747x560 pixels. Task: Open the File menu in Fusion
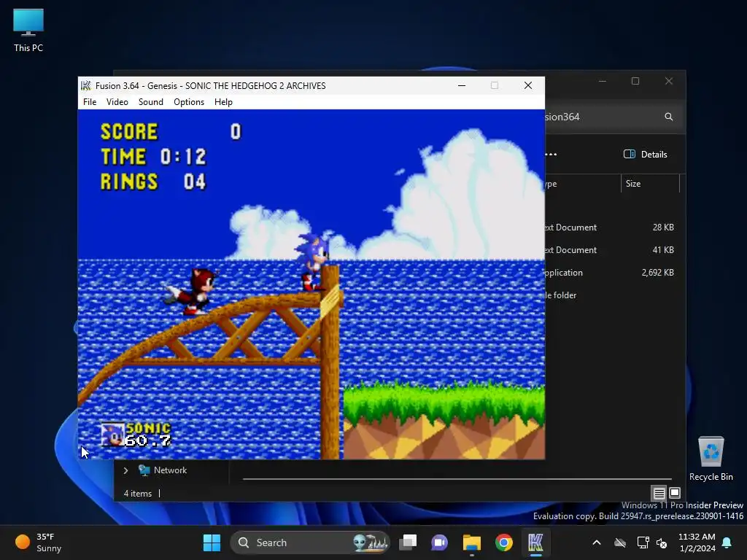click(90, 102)
